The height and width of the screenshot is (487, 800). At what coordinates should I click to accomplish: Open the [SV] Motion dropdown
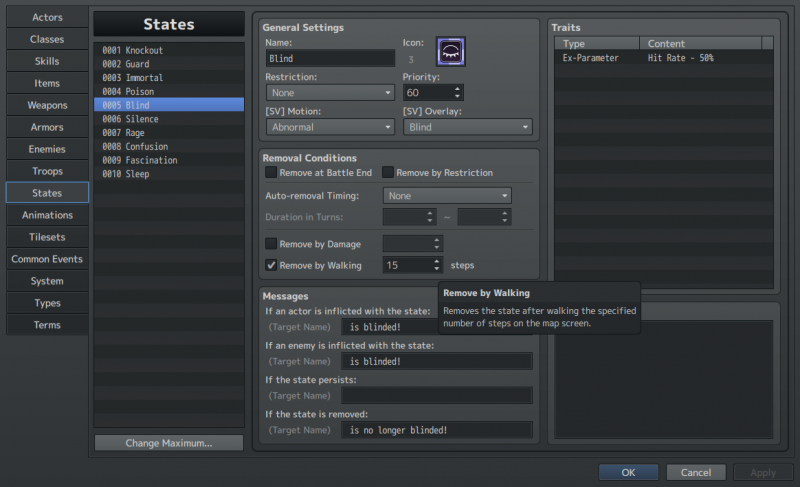click(x=330, y=127)
